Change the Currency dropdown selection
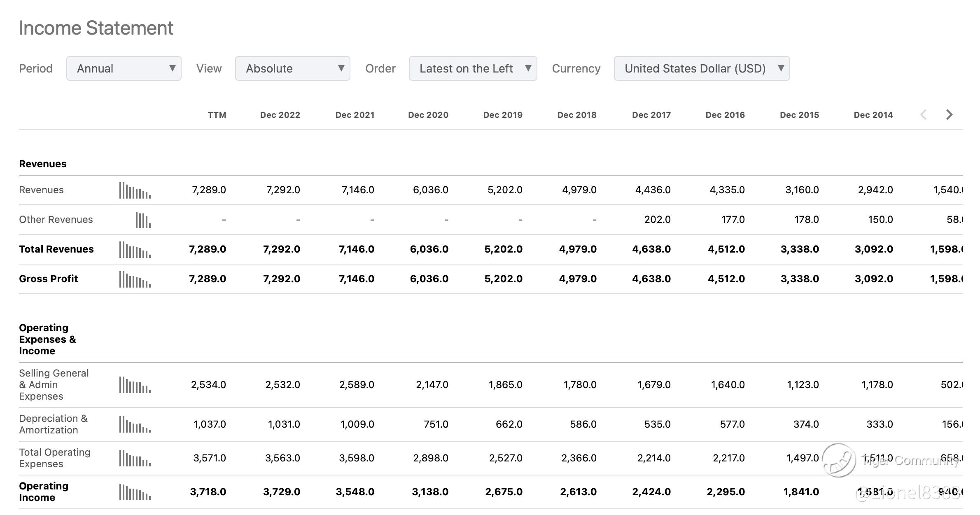This screenshot has height=515, width=980. coord(702,68)
